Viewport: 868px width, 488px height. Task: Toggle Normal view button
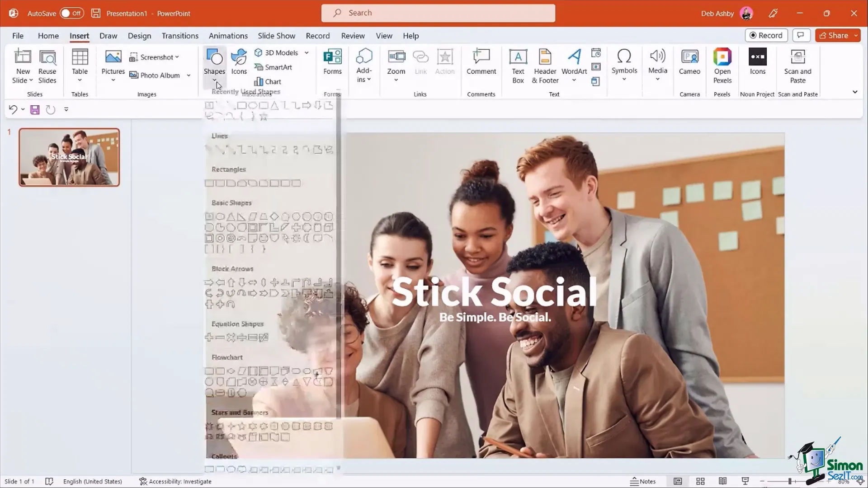678,481
